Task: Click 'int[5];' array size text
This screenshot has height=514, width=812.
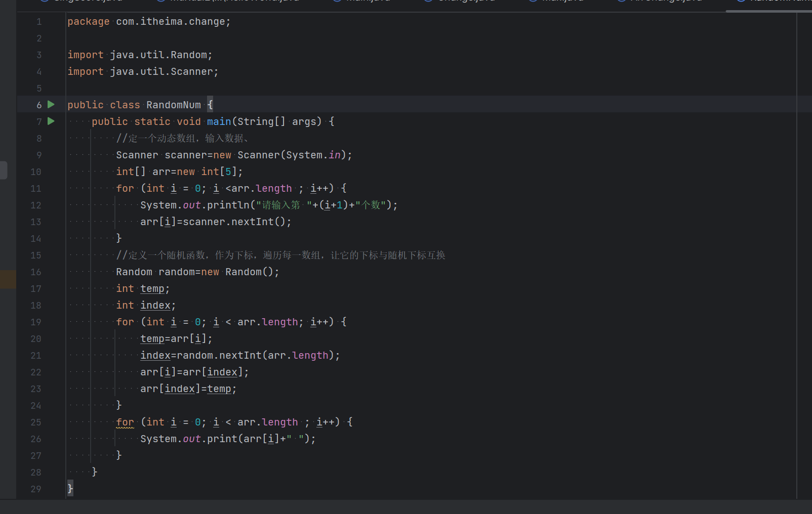Action: (x=222, y=172)
